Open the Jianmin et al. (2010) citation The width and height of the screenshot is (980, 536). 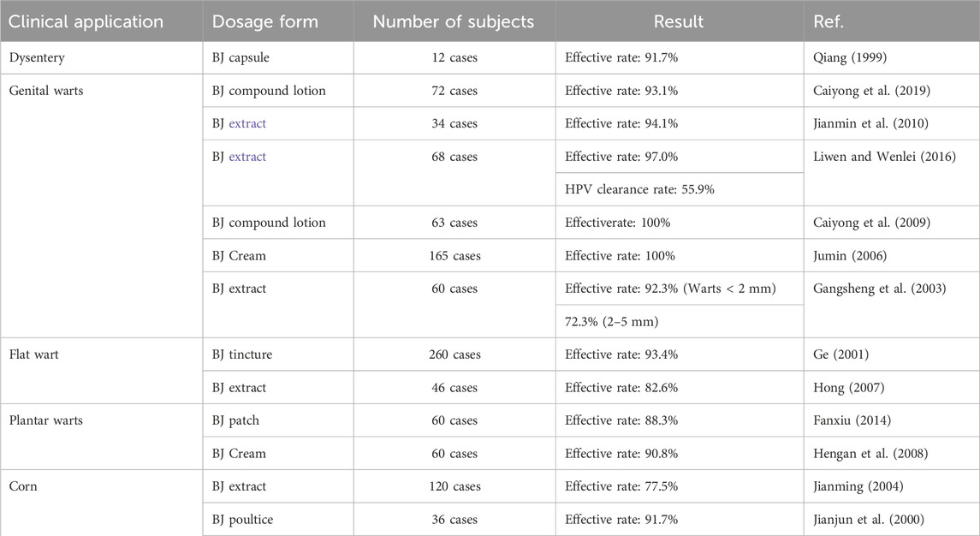pyautogui.click(x=870, y=124)
